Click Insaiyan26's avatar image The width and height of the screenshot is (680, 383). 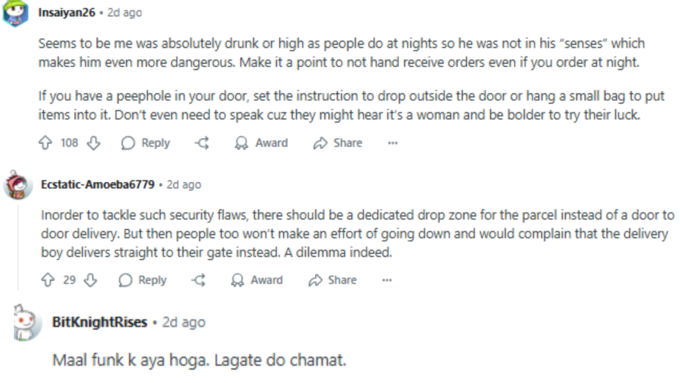(x=15, y=13)
